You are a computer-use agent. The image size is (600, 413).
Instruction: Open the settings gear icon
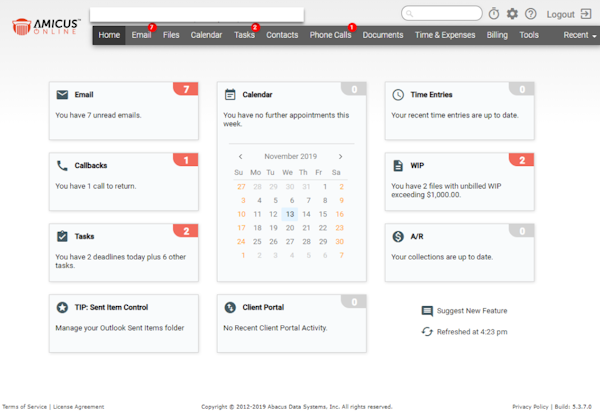point(512,14)
